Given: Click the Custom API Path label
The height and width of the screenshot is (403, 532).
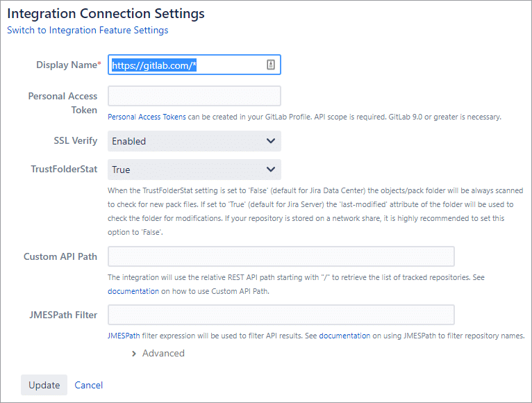Looking at the screenshot, I should click(60, 256).
